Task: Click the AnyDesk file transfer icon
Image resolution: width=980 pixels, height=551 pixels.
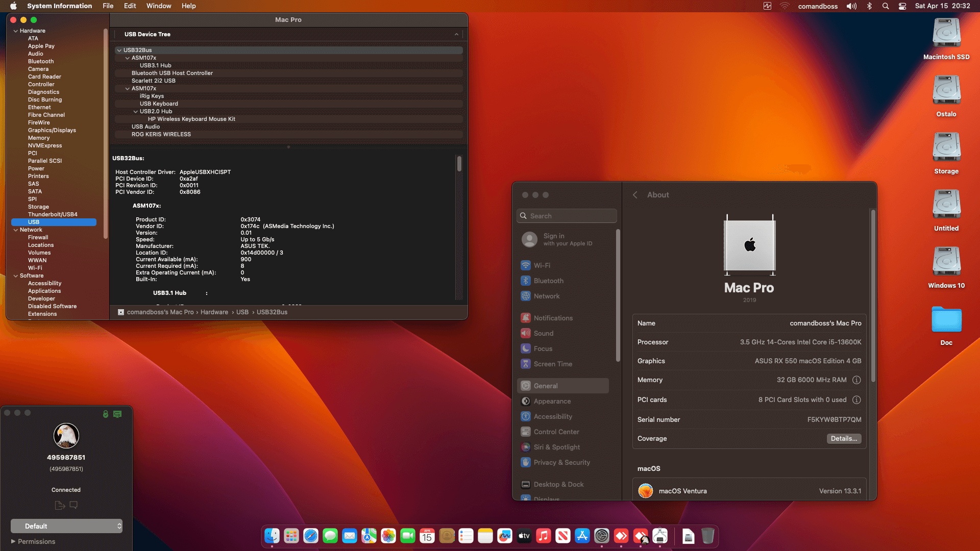Action: coord(60,505)
